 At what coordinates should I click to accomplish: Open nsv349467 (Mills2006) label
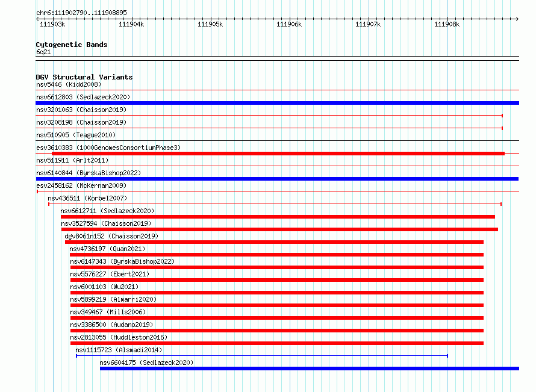108,312
